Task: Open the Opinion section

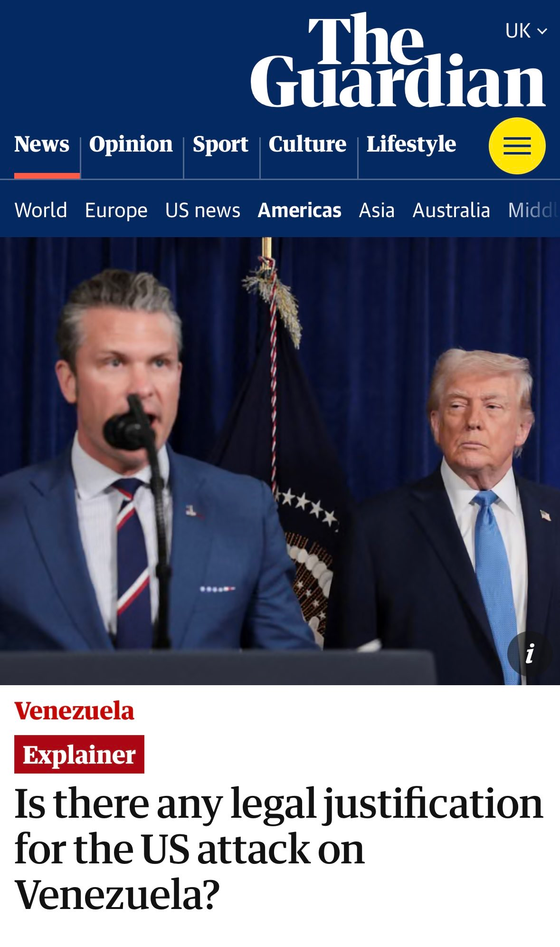Action: [x=131, y=144]
